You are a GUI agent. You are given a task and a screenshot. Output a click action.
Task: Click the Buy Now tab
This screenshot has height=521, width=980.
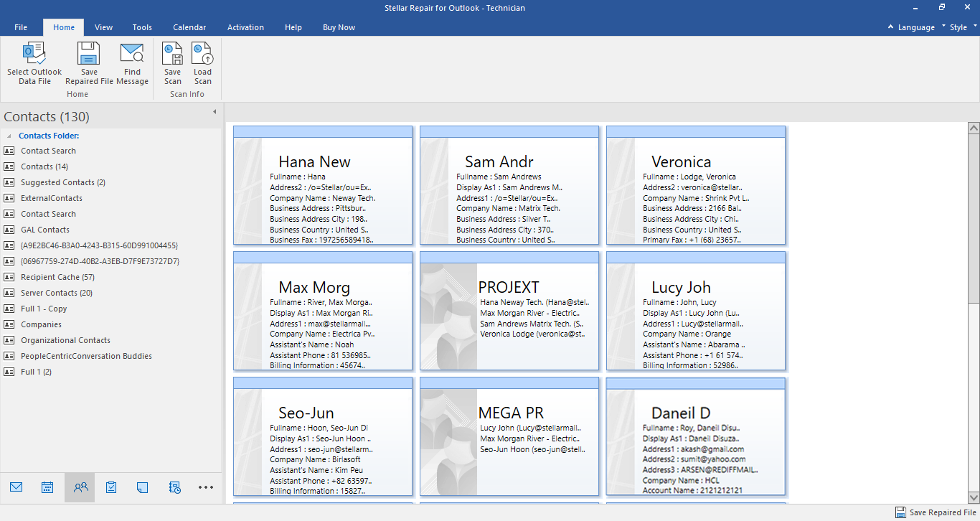339,27
